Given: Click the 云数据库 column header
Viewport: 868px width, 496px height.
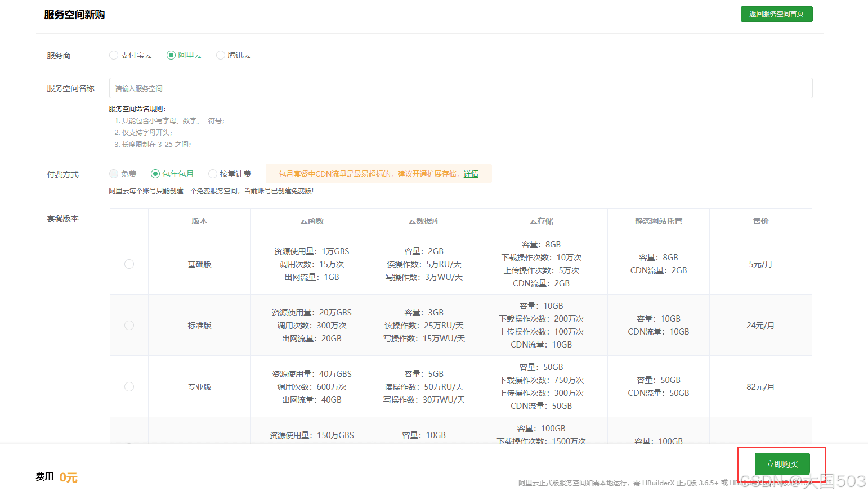Looking at the screenshot, I should pos(424,221).
